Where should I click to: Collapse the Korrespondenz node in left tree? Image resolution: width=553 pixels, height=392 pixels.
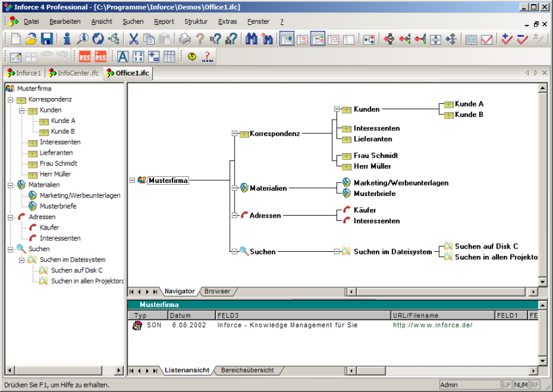coord(11,99)
